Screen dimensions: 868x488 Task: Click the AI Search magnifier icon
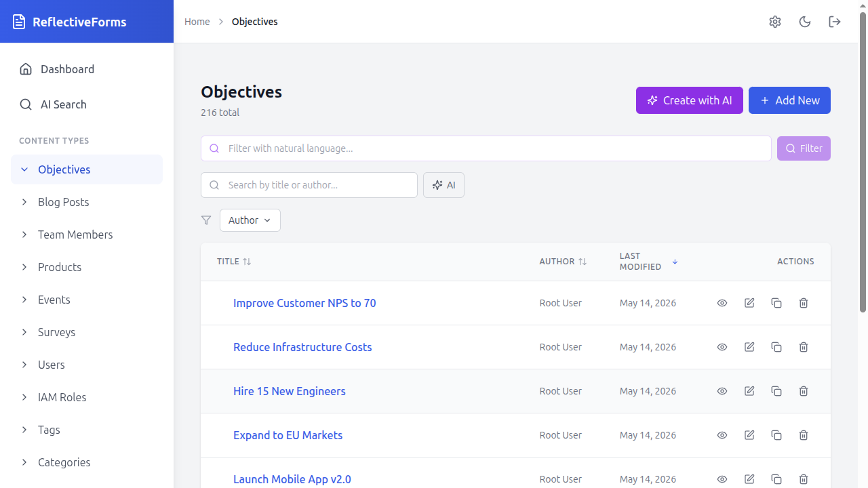(x=26, y=104)
